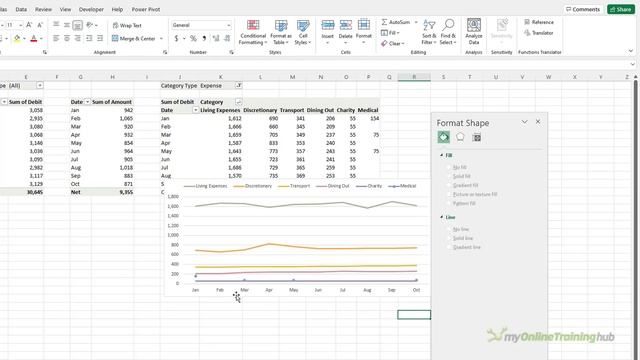Click the yellow fill color bucket

(x=17, y=38)
